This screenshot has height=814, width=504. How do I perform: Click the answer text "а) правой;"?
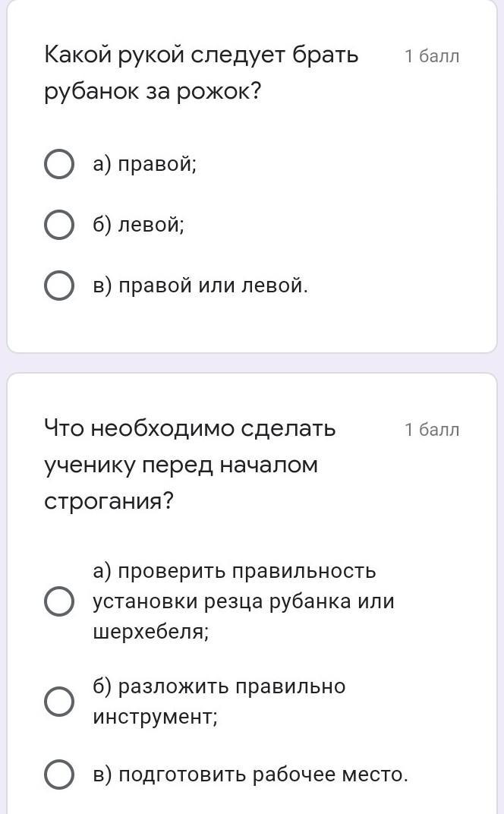(x=144, y=164)
